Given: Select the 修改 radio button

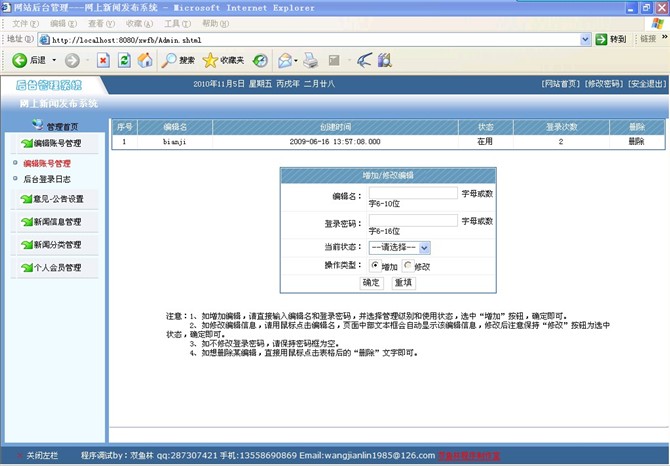Looking at the screenshot, I should [x=407, y=265].
